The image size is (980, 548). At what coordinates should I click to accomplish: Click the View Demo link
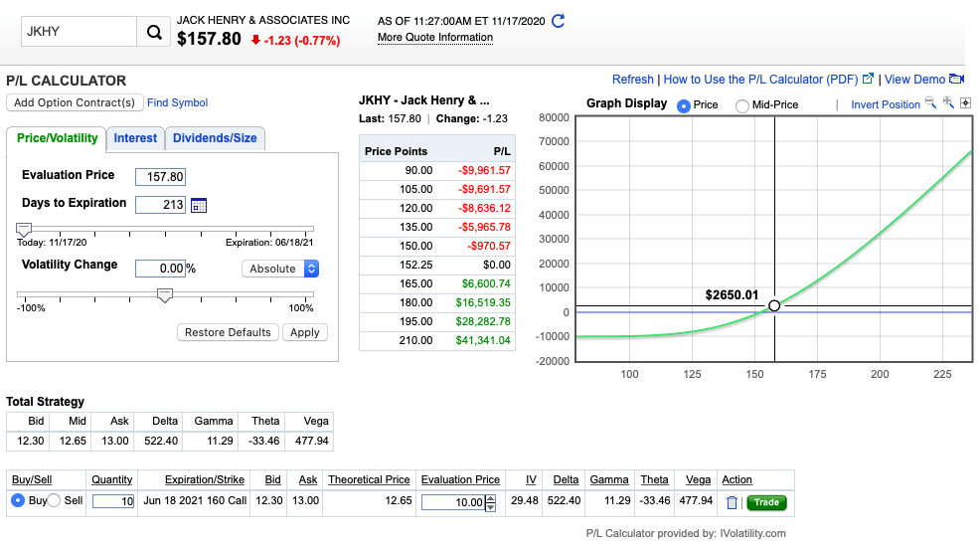914,80
